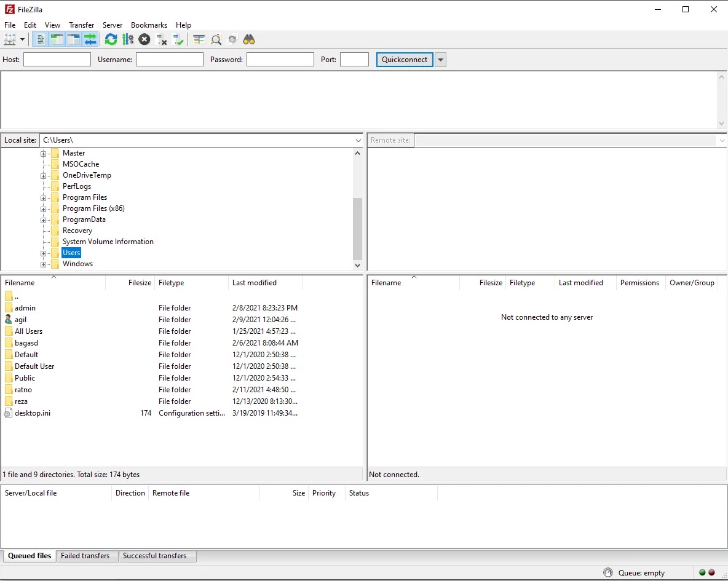Toggle processing of transfer queue
Viewport: 728px width, 581px height.
click(x=128, y=40)
